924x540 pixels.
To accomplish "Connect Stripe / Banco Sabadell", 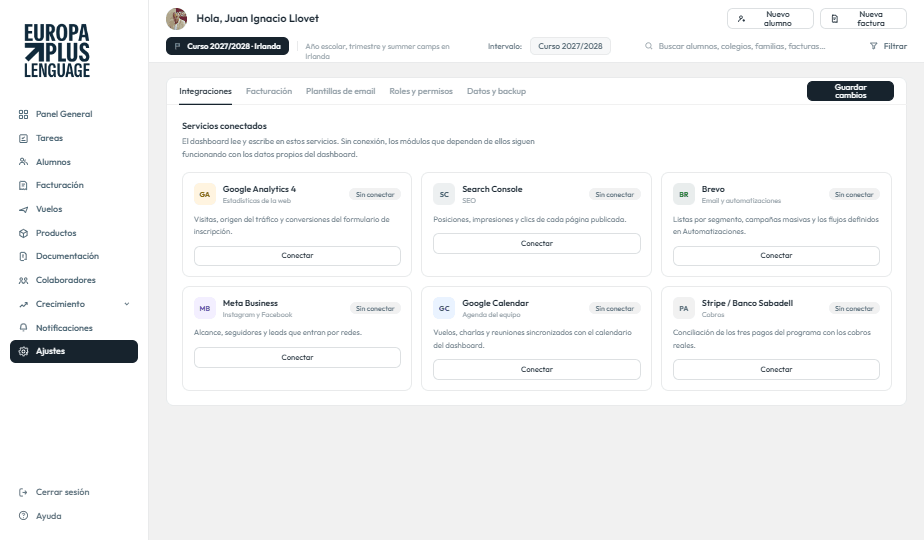I will point(776,370).
